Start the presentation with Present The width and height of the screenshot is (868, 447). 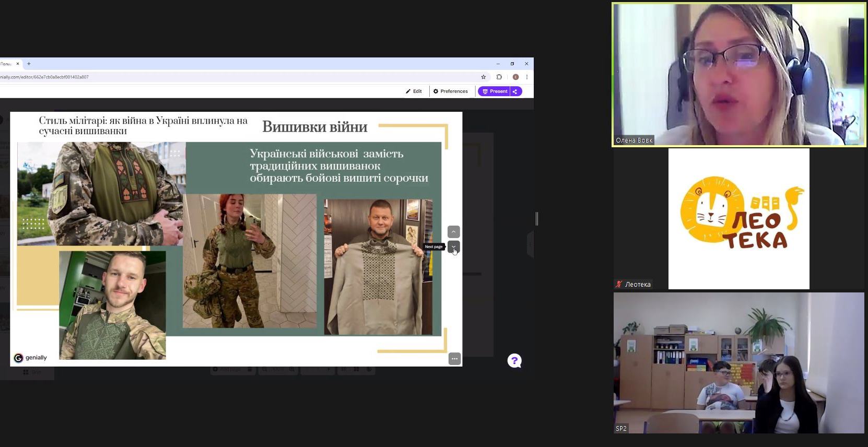(x=494, y=91)
